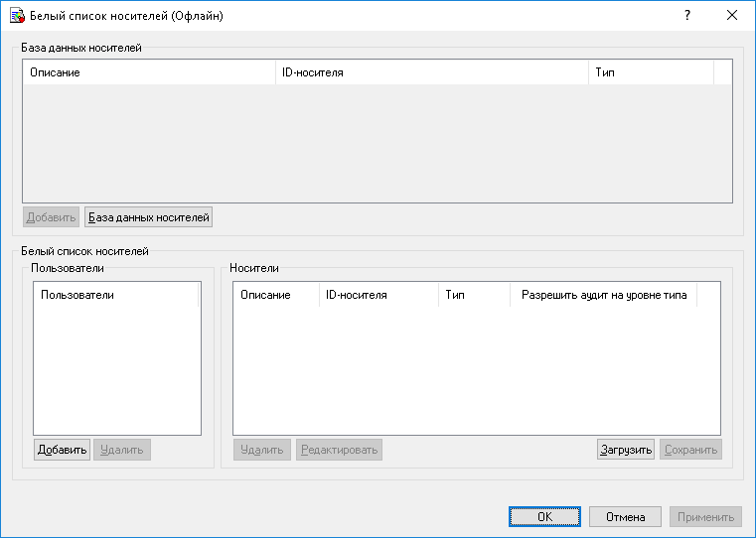Sort top list by ID-носителя column
The height and width of the screenshot is (538, 756).
pyautogui.click(x=430, y=72)
